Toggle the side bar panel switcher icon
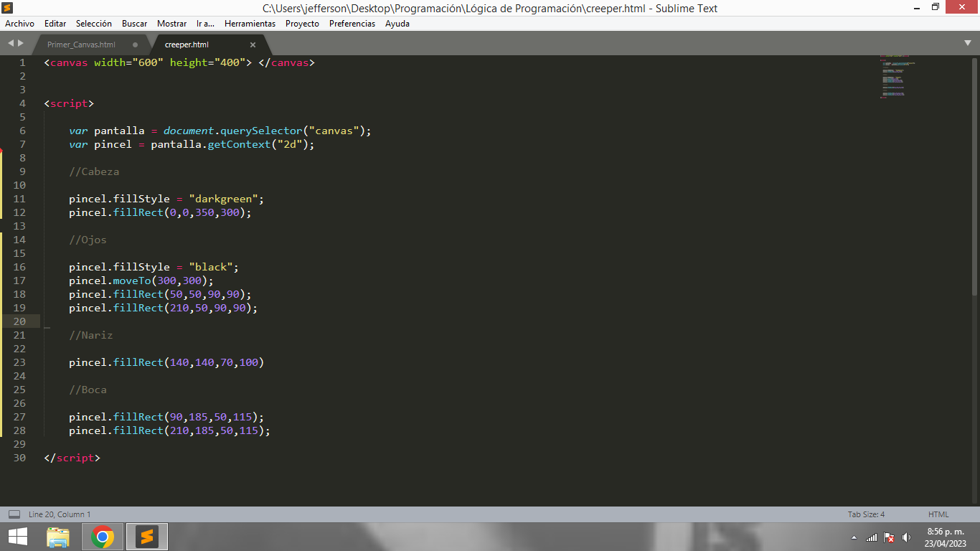 [x=14, y=514]
